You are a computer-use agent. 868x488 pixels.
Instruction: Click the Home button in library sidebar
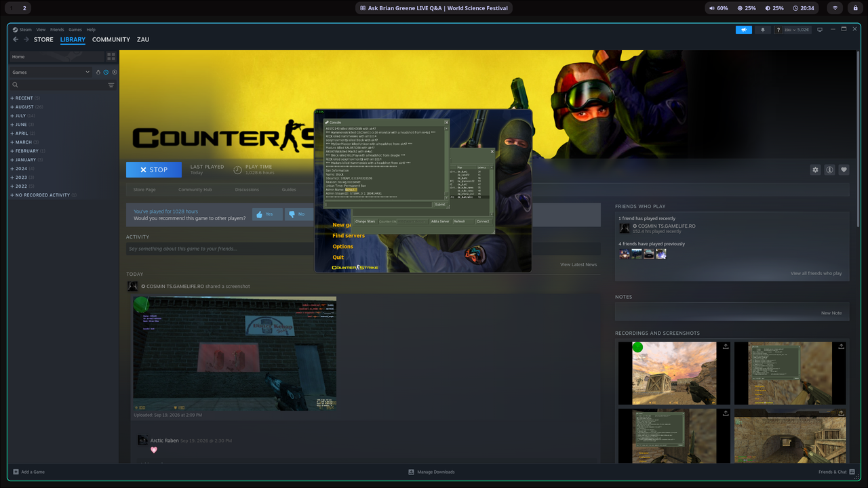(x=56, y=56)
